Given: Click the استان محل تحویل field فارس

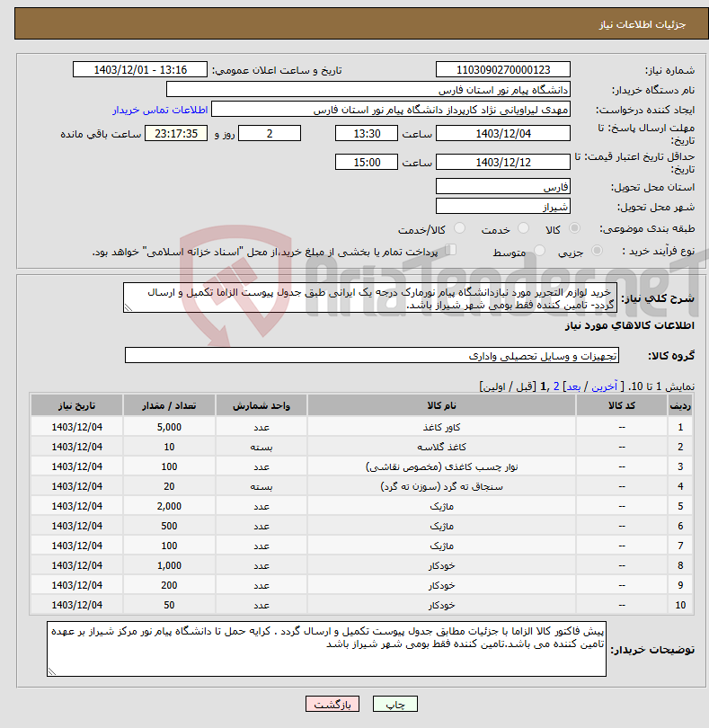Looking at the screenshot, I should [503, 187].
